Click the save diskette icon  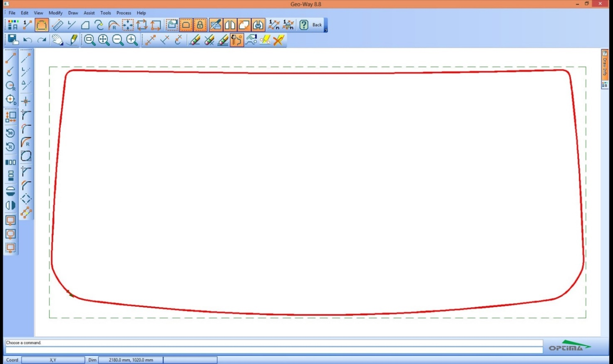click(x=12, y=40)
